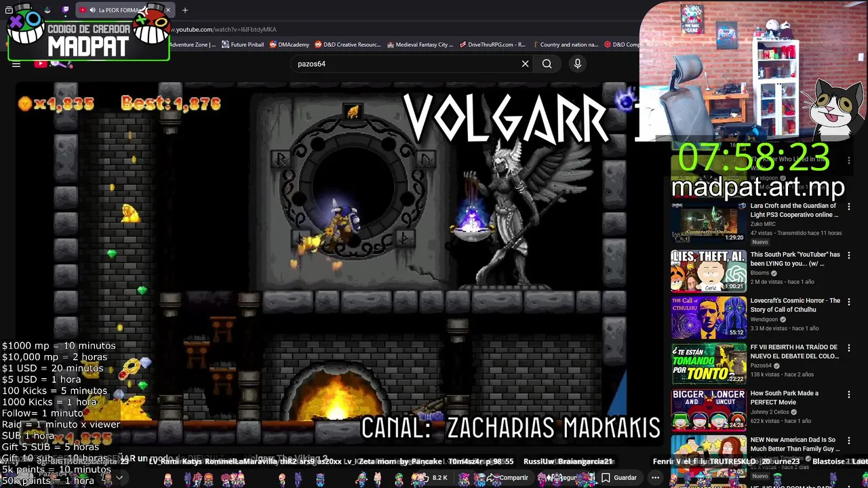Open the browser tab list icon

tap(9, 10)
